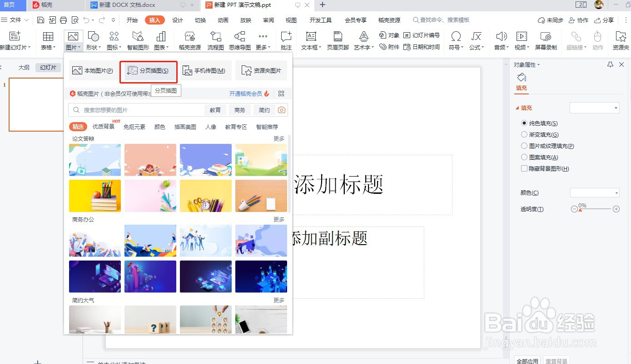The width and height of the screenshot is (631, 364).
Task: Click 幻灯片编号 to add slide numbers
Action: click(x=423, y=34)
